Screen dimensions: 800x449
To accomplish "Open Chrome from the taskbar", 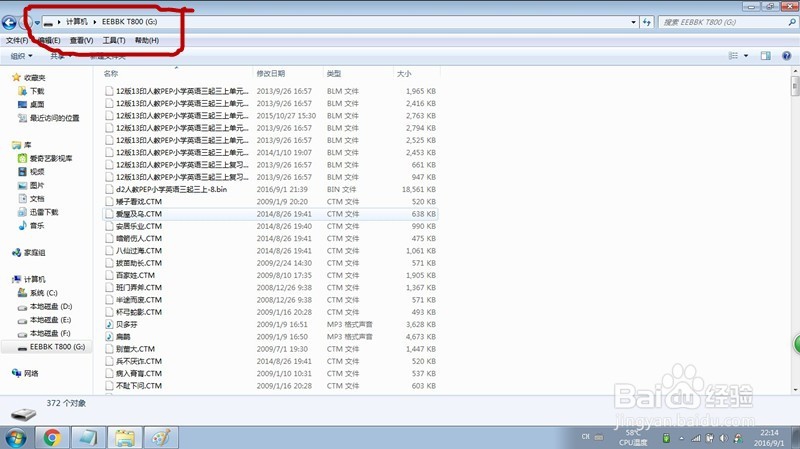I will point(51,438).
